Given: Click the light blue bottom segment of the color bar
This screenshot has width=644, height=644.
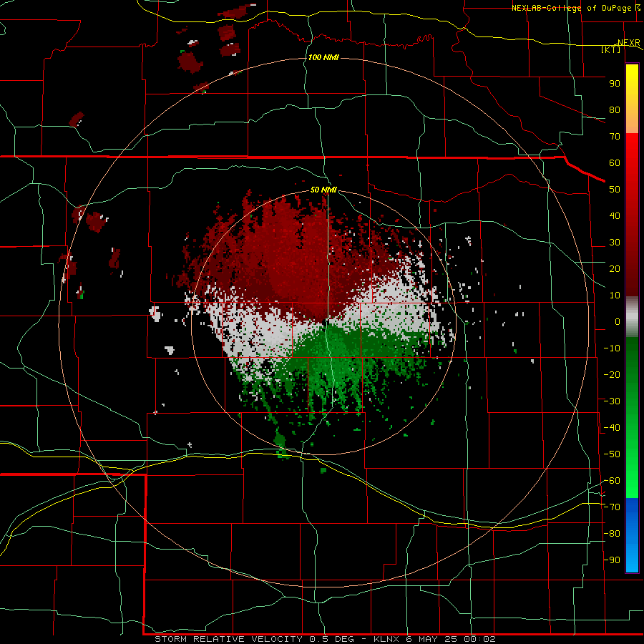Looking at the screenshot, I should point(632,559).
